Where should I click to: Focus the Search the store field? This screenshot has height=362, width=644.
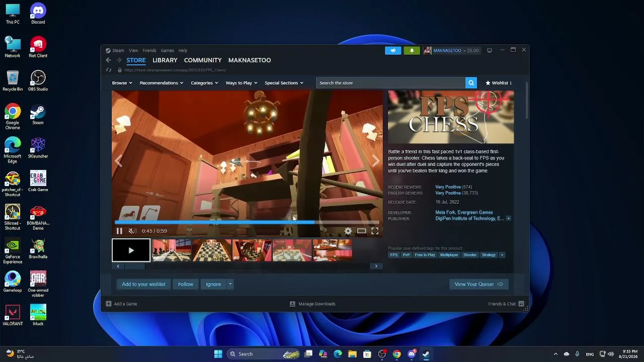pos(390,83)
